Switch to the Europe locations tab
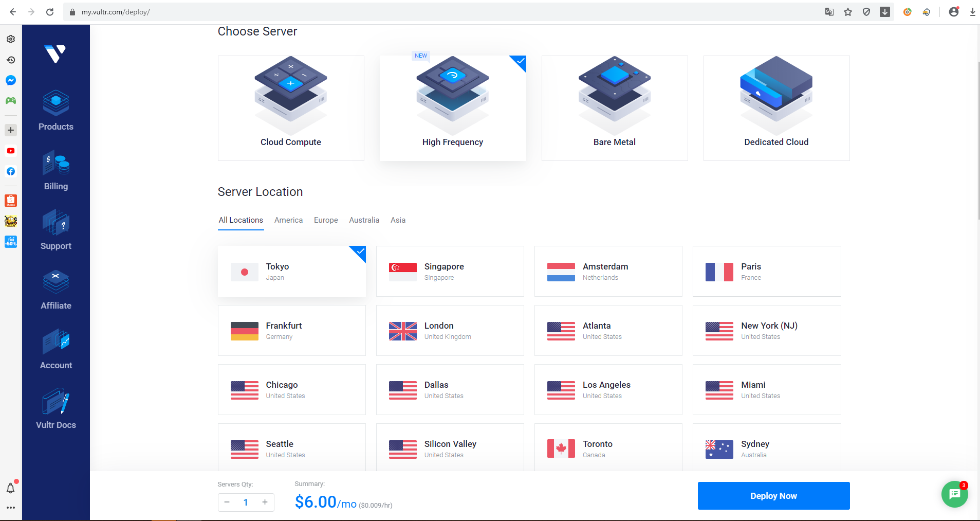The image size is (980, 521). point(325,220)
